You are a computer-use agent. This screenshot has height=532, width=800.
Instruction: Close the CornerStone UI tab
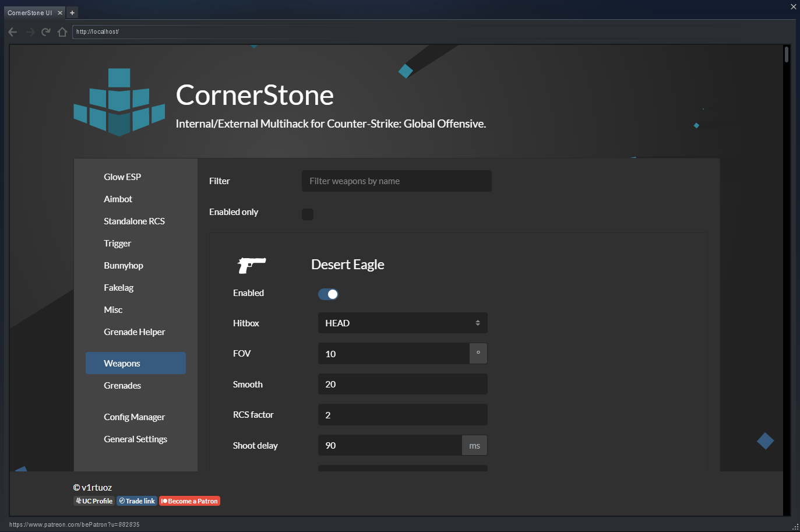pos(59,13)
